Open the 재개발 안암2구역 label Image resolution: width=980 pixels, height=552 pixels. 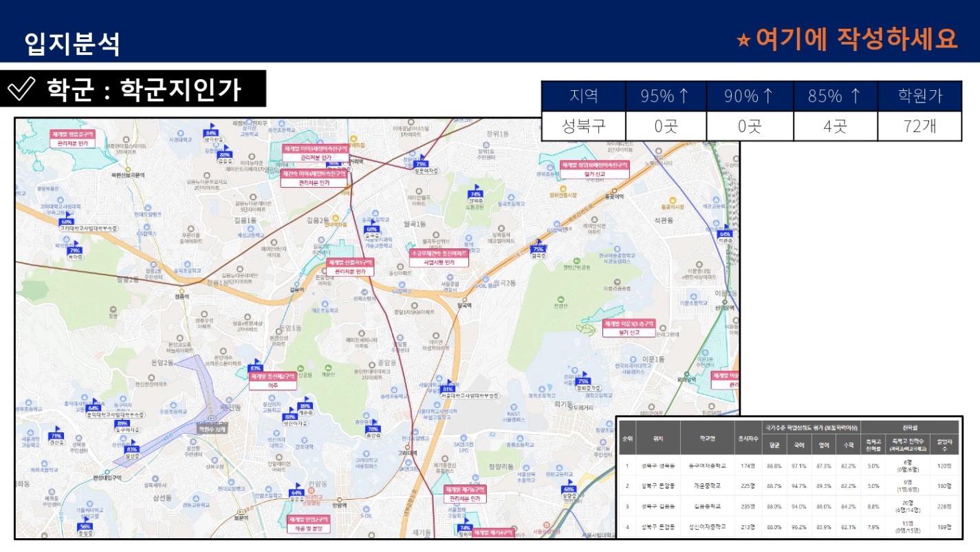pos(308,524)
